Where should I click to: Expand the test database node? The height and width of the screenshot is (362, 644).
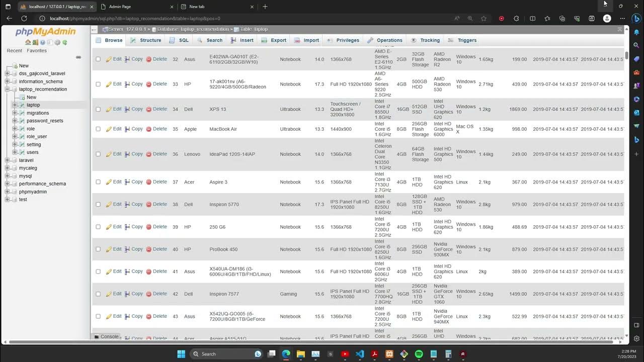pos(7,200)
